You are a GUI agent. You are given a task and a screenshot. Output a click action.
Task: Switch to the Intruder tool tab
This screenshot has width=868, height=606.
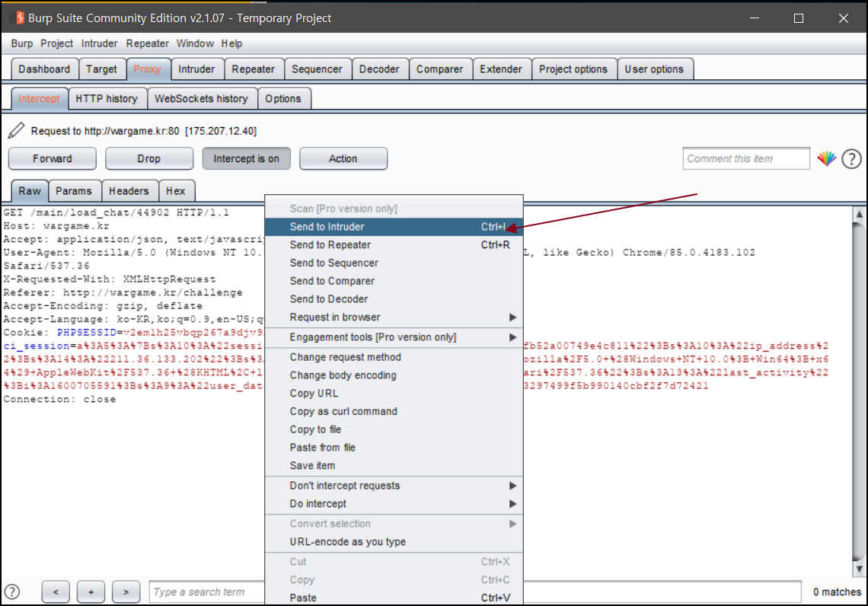click(196, 69)
